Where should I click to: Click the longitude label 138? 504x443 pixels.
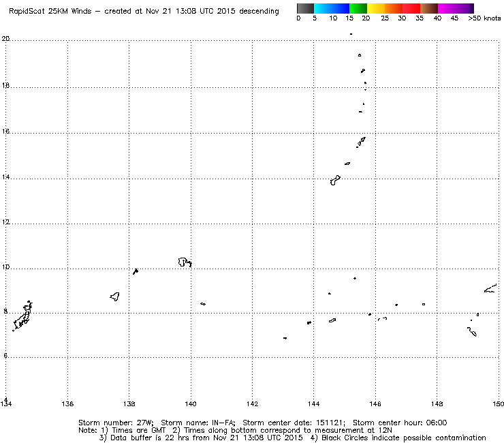(x=129, y=403)
